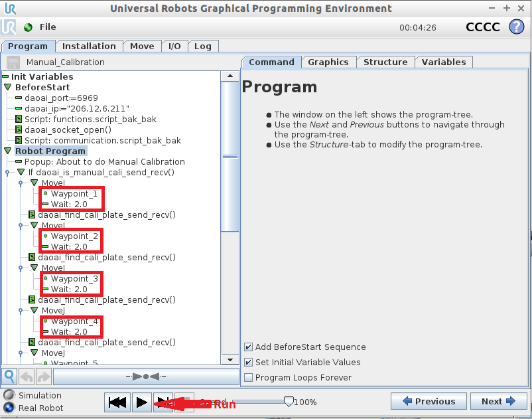The height and width of the screenshot is (419, 532).
Task: Select the daoai_socket_open() script node
Action: pos(64,129)
